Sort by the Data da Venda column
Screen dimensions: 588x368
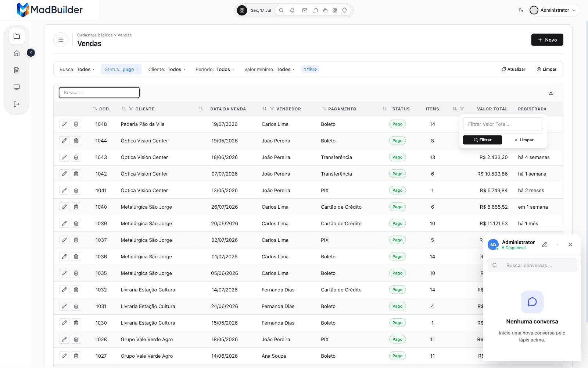(x=228, y=109)
